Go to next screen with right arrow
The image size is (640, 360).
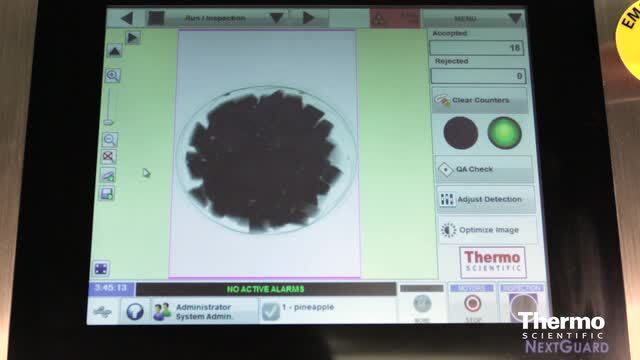309,18
